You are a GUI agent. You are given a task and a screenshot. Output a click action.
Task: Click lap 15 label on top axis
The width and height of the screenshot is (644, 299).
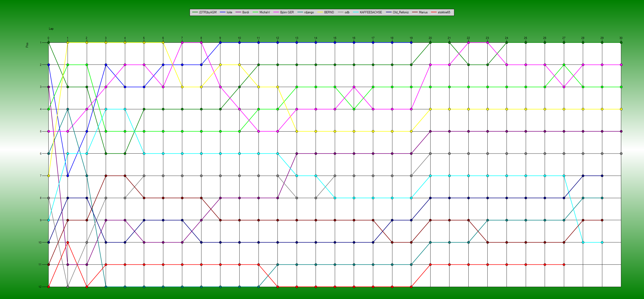click(335, 38)
